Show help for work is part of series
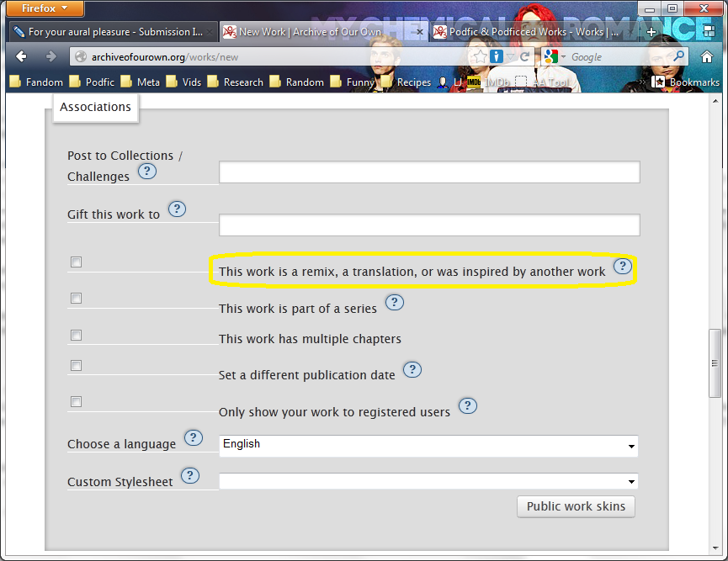This screenshot has width=728, height=561. 394,303
